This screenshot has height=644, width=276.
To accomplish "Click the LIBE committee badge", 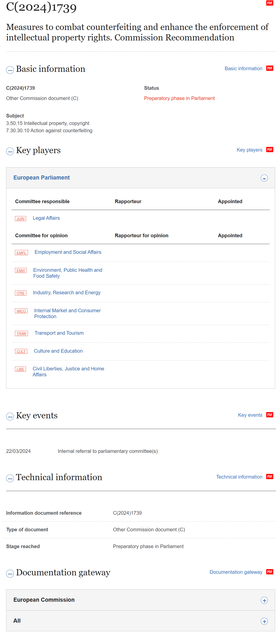I will tap(20, 369).
